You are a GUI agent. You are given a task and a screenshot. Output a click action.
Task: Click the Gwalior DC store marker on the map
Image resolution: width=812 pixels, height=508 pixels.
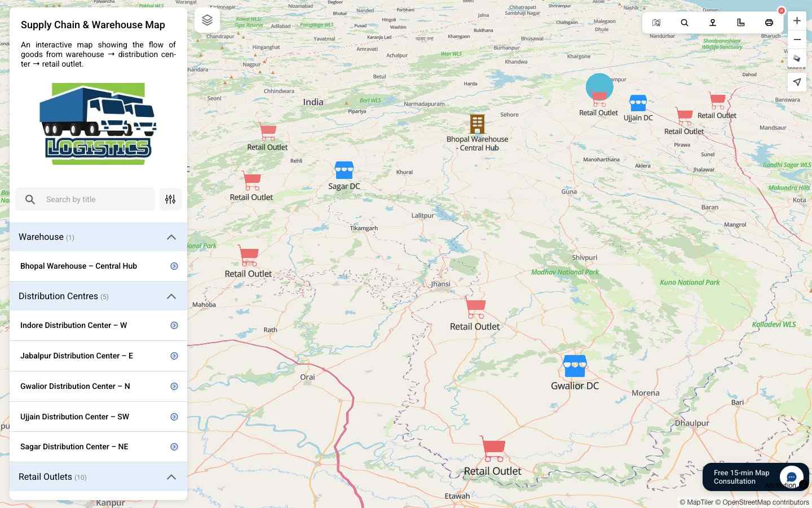click(x=575, y=366)
